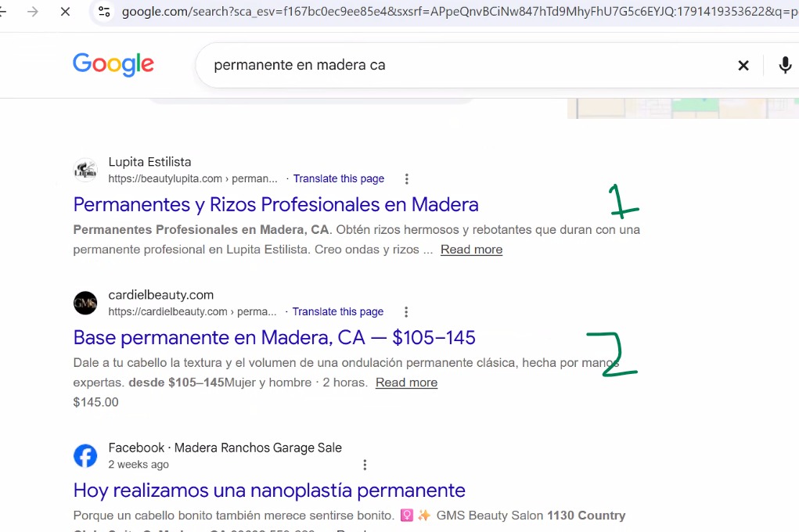Open site information icon in address bar
This screenshot has height=532, width=799.
104,11
